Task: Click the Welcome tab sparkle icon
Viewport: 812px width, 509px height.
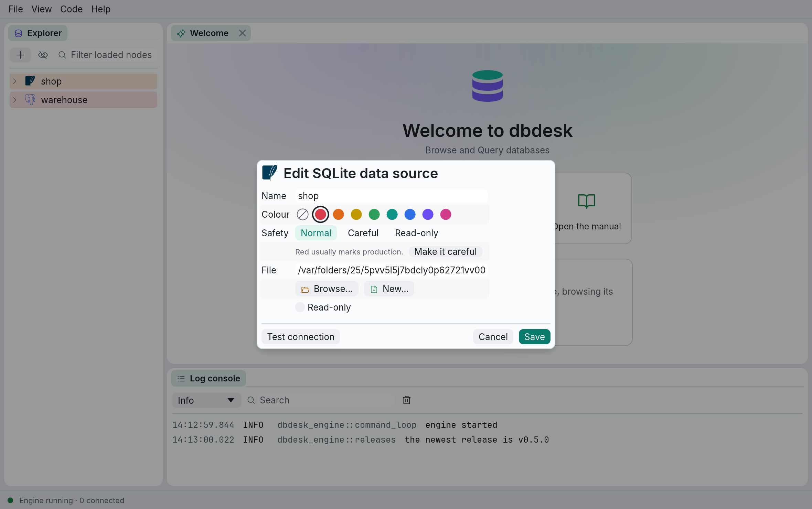Action: click(x=181, y=33)
